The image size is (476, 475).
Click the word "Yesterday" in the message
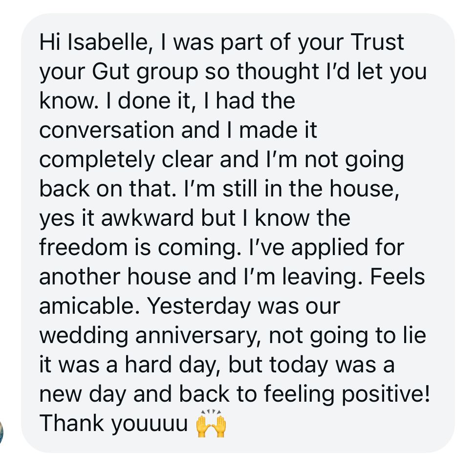pos(199,306)
